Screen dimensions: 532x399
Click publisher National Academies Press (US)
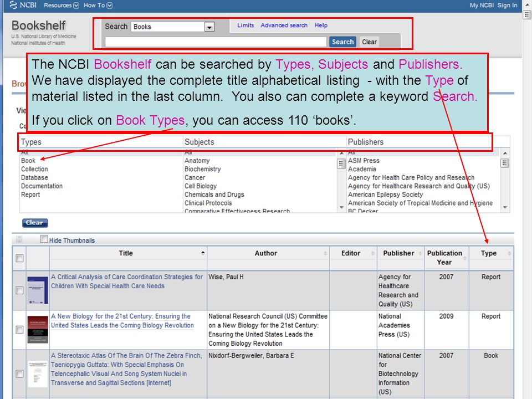tap(394, 325)
